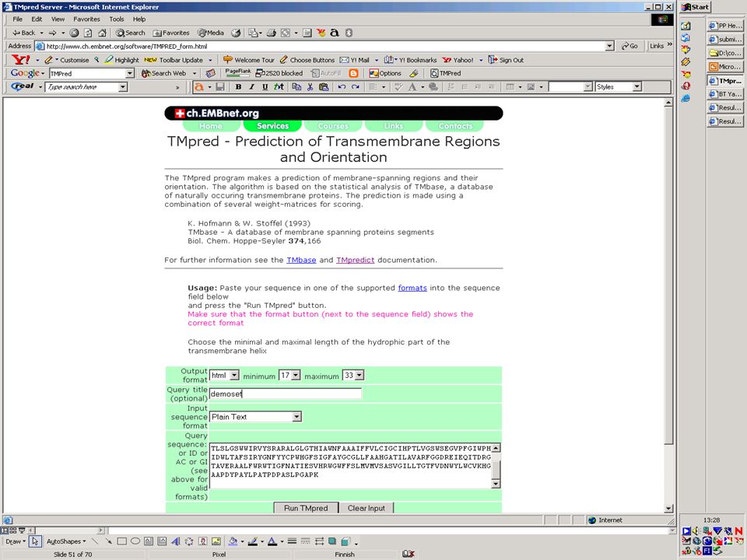Click the Blogger icon in Google toolbar
Viewport: 747px width, 560px height.
tap(353, 73)
